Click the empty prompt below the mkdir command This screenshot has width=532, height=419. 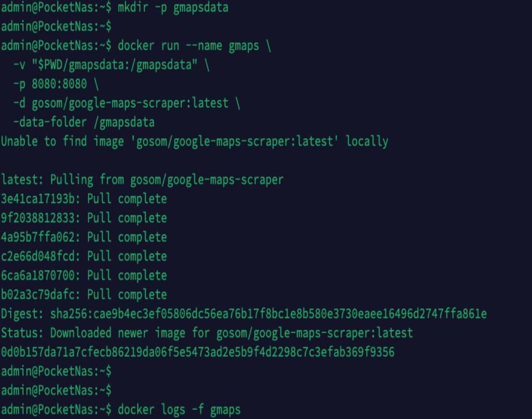56,27
